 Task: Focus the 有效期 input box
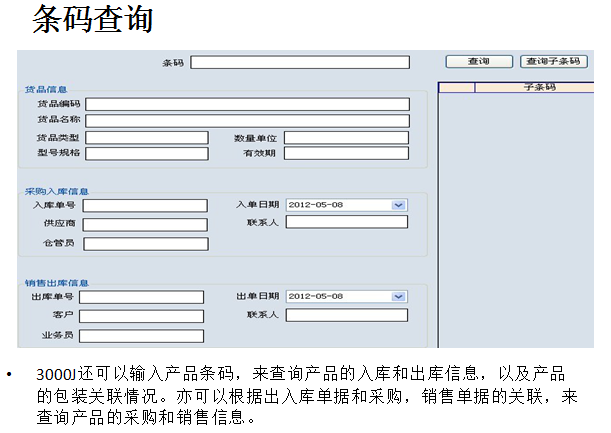(x=346, y=153)
